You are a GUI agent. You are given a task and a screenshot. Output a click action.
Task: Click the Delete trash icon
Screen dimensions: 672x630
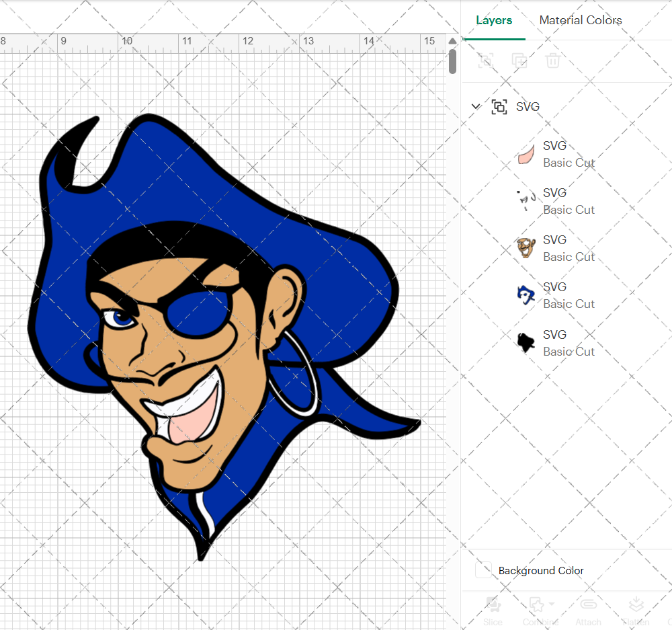point(553,61)
